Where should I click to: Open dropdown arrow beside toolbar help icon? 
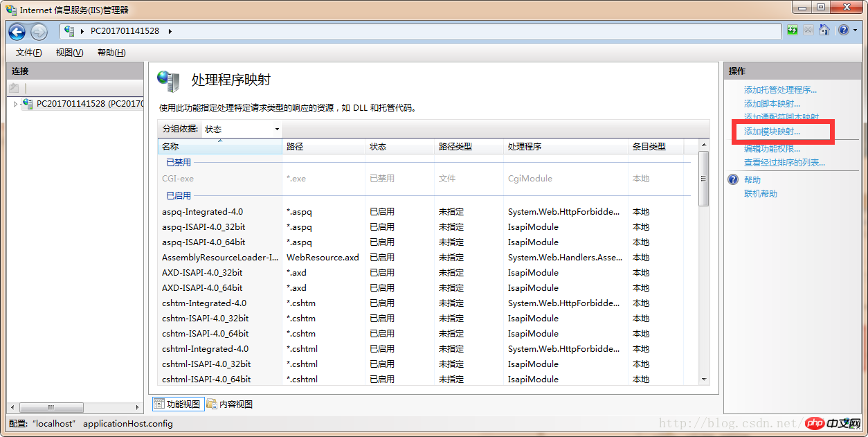pyautogui.click(x=854, y=31)
